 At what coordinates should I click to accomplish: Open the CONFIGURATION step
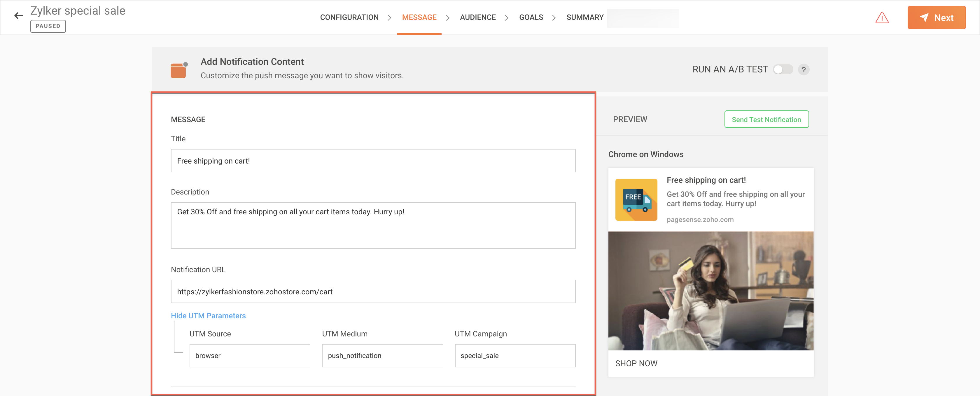point(349,18)
